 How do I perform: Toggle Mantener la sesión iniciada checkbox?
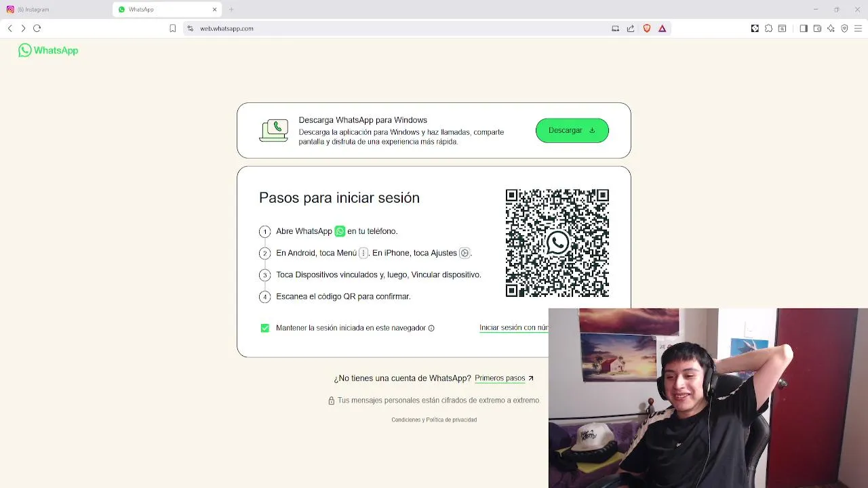pyautogui.click(x=265, y=328)
